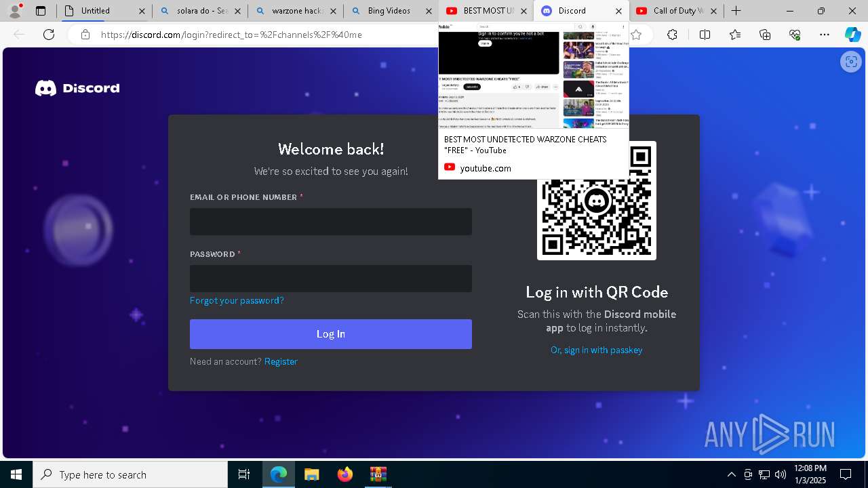Switch to the Call of Duty tab
Screen dimensions: 868x488
point(677,11)
